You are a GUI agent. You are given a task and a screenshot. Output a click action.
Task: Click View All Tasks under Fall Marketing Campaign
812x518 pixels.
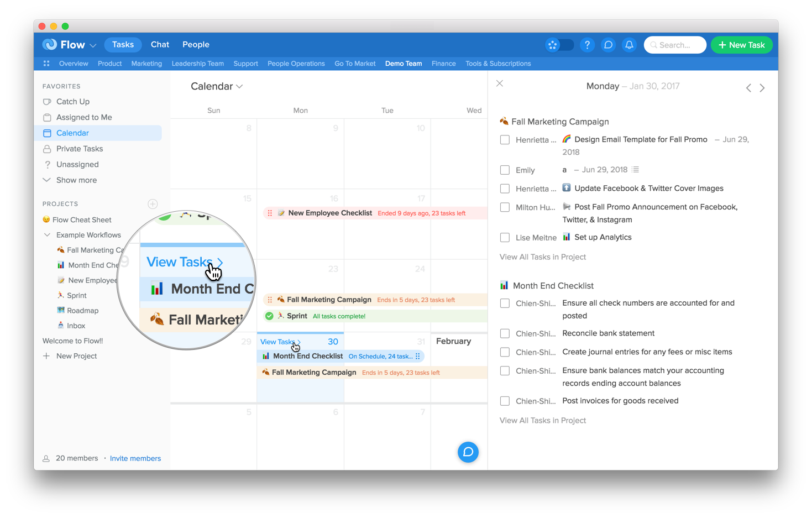pyautogui.click(x=543, y=257)
